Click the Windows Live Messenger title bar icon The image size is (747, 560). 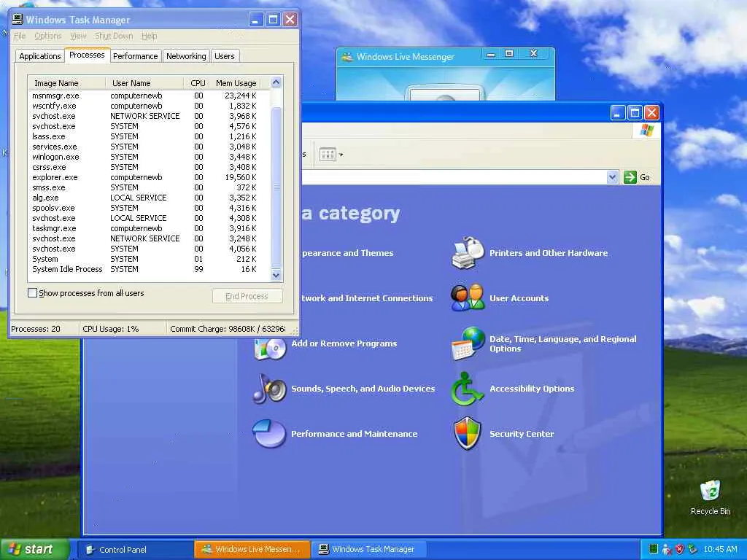coord(347,57)
